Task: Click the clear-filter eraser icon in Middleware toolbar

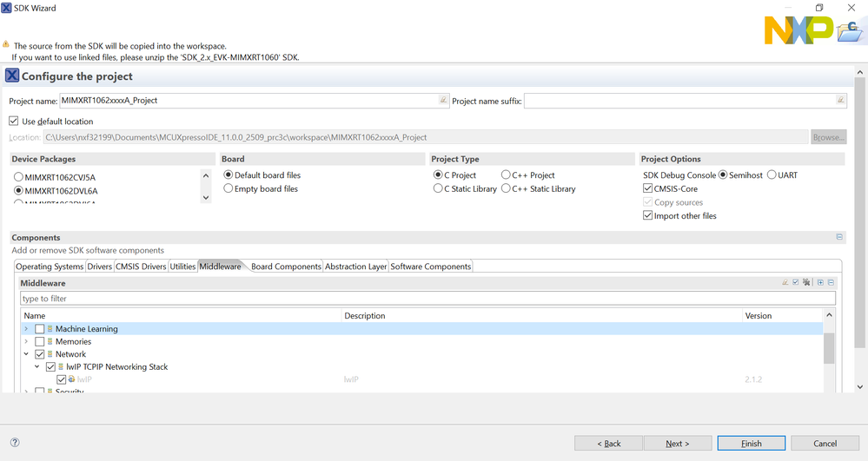Action: [x=785, y=282]
